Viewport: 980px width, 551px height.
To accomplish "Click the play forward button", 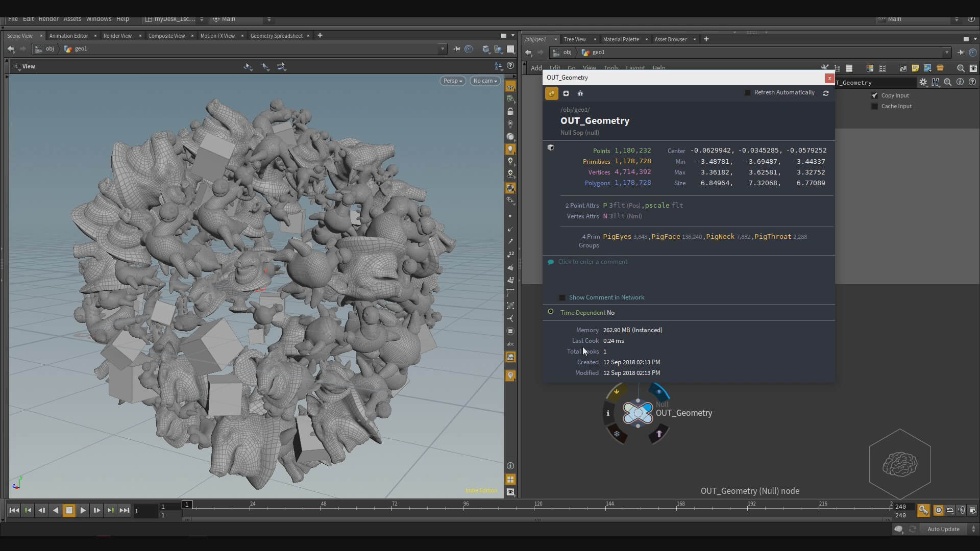I will (83, 510).
